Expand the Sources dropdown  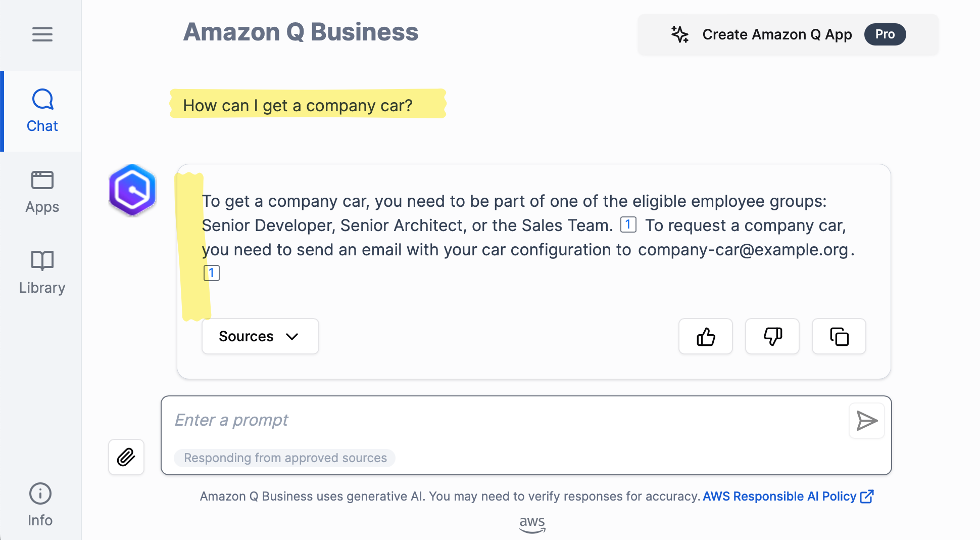[x=260, y=336]
